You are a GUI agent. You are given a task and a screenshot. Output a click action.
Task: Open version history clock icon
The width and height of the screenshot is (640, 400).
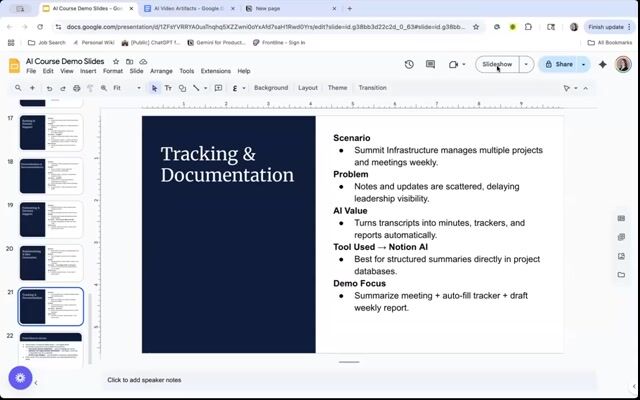tap(409, 64)
